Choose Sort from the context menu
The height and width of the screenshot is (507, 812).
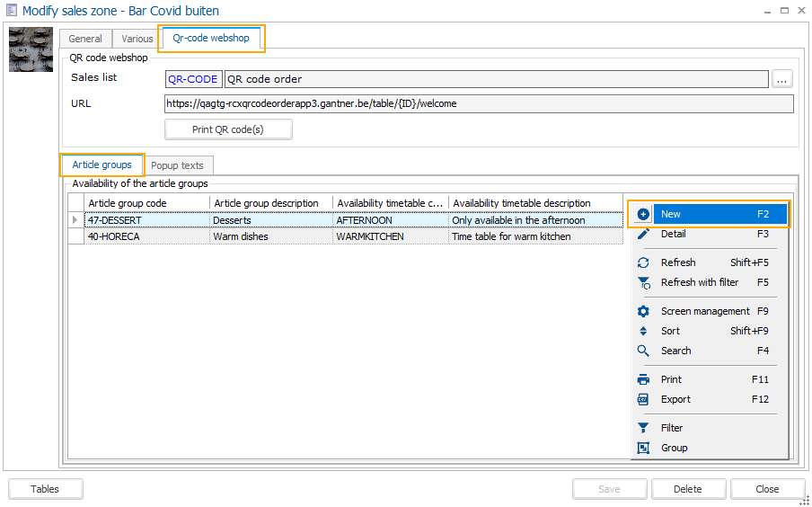[x=671, y=331]
